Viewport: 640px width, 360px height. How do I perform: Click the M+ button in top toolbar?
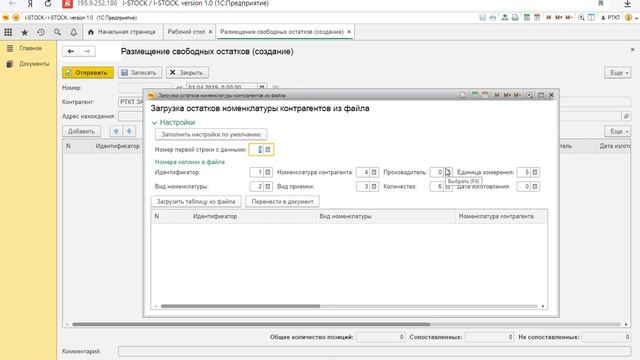pos(558,18)
